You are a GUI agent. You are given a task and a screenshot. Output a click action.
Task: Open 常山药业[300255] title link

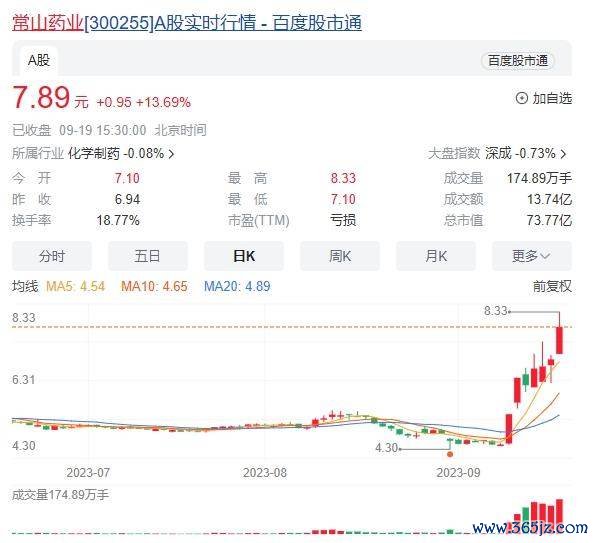pos(187,23)
